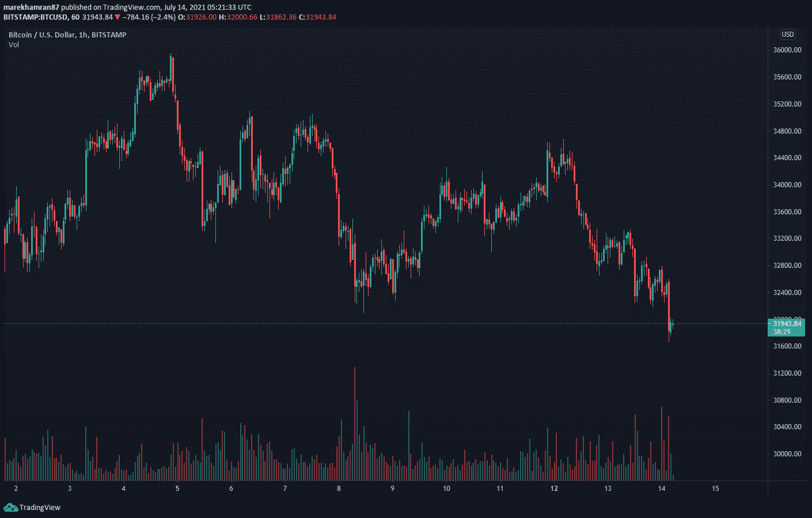Screen dimensions: 812x518
Task: Click the 38:29 candle countdown timer
Action: pyautogui.click(x=781, y=332)
